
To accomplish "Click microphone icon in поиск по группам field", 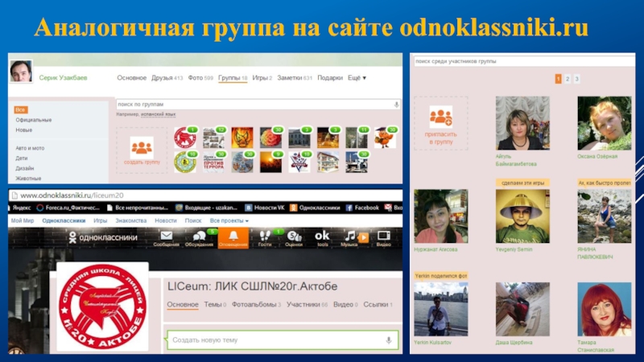I will pyautogui.click(x=396, y=105).
